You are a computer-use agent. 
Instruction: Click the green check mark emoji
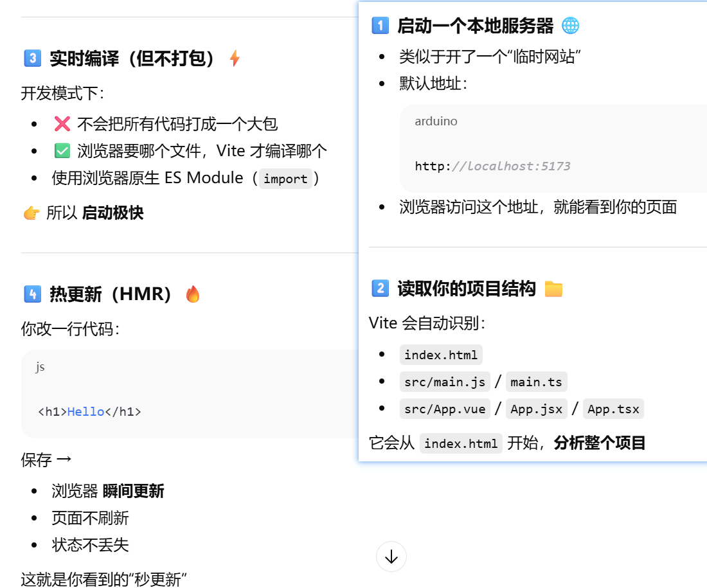[62, 150]
